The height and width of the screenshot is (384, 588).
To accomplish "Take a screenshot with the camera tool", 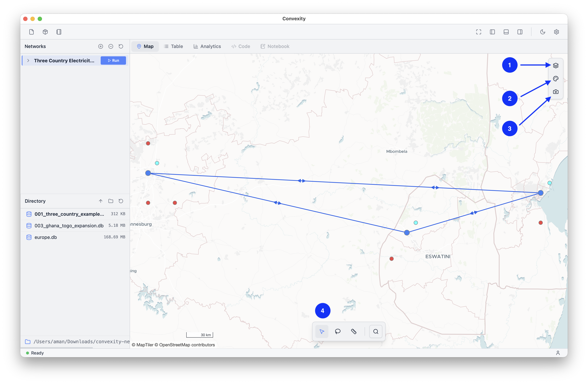I will [556, 92].
